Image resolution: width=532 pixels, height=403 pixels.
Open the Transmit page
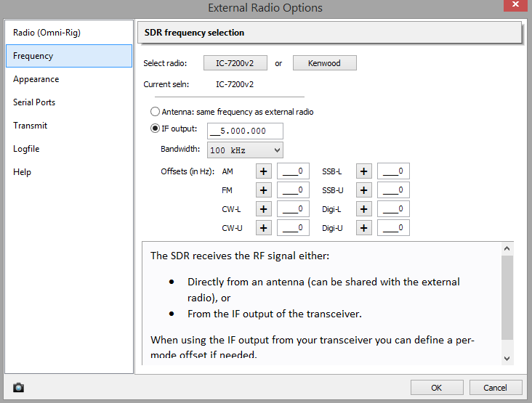(x=69, y=126)
